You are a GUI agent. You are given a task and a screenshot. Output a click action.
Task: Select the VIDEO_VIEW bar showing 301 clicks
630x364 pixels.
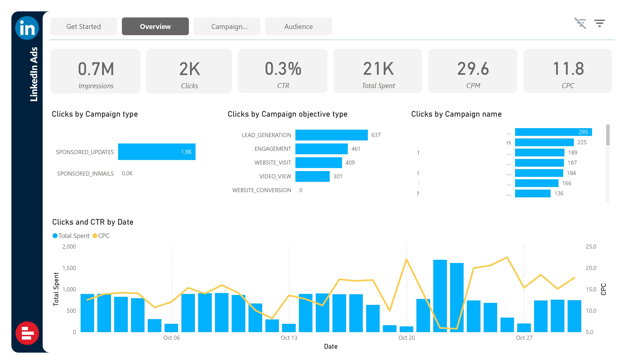(313, 176)
